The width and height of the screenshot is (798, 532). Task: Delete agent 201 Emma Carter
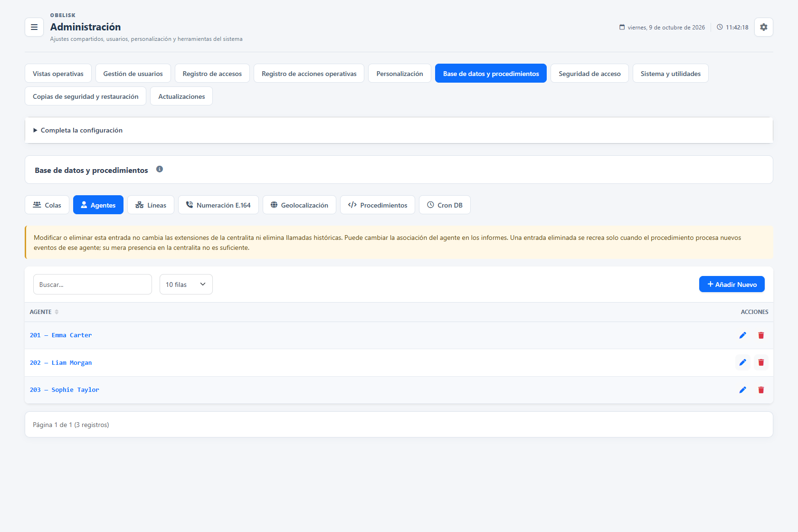coord(761,335)
